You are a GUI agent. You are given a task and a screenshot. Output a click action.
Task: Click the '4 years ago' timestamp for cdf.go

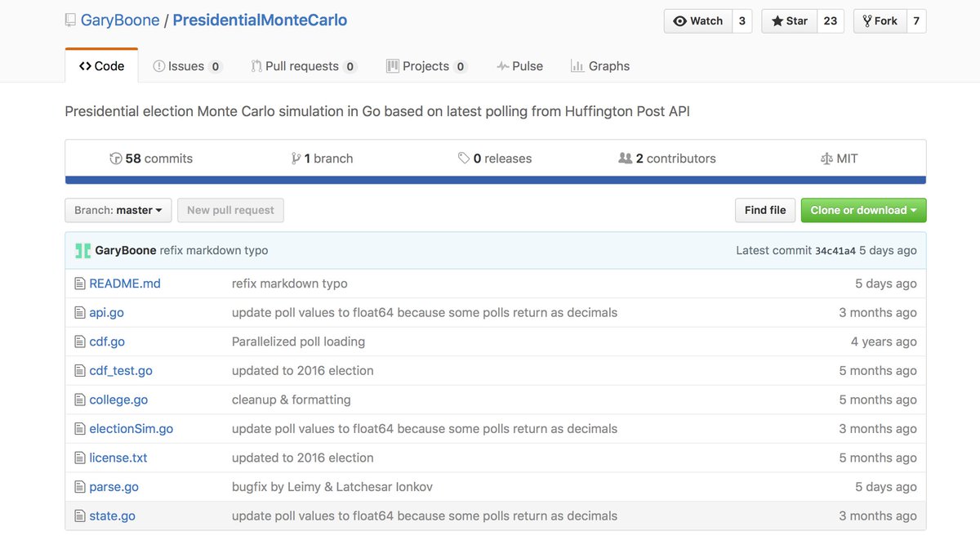point(884,342)
